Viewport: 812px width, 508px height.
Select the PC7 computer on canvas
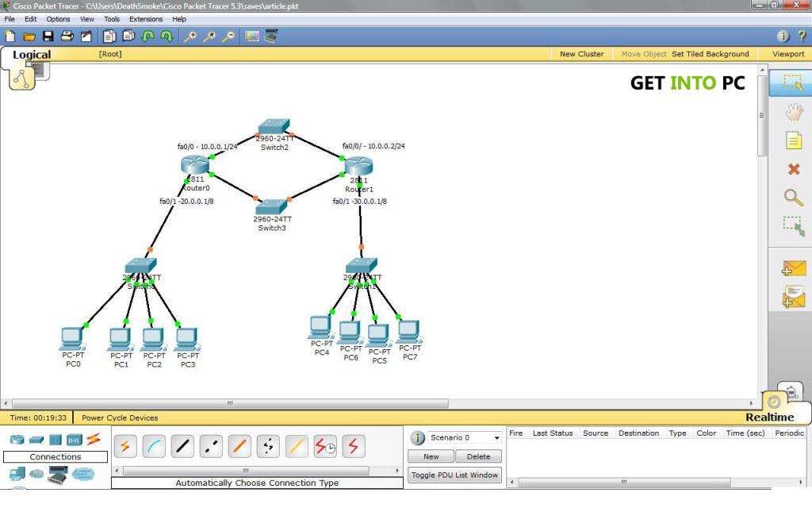pyautogui.click(x=410, y=332)
